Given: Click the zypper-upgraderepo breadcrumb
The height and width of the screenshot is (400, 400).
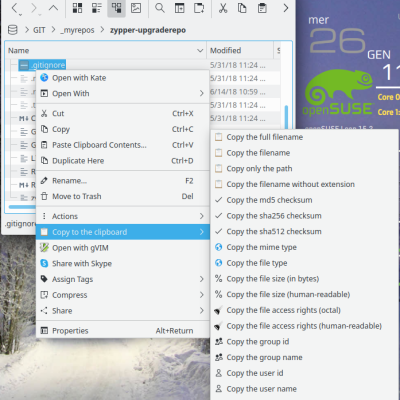Looking at the screenshot, I should click(148, 30).
